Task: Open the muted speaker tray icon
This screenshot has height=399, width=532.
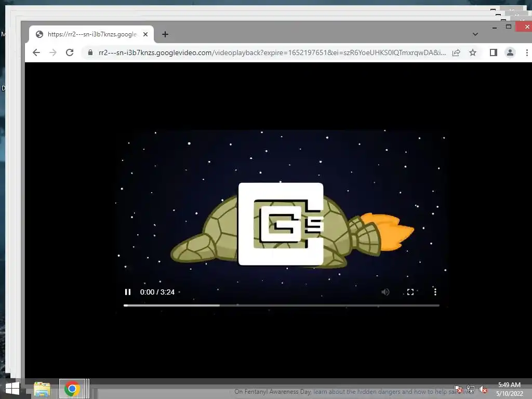Action: (483, 390)
